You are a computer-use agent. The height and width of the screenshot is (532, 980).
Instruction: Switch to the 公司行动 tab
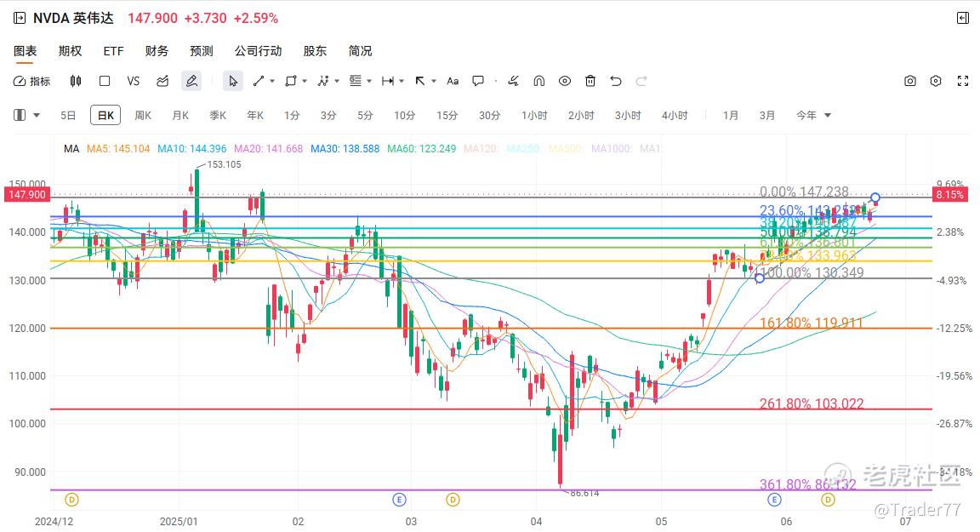[x=258, y=51]
